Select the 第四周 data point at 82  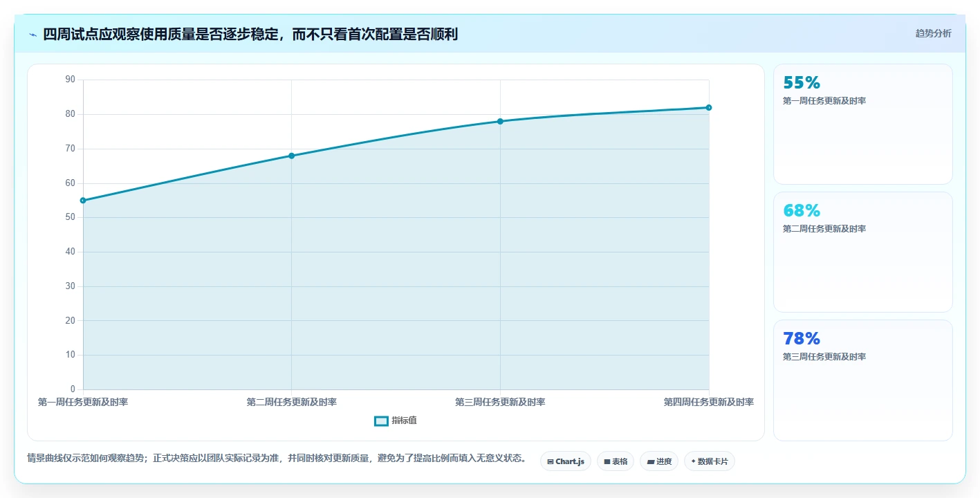709,107
